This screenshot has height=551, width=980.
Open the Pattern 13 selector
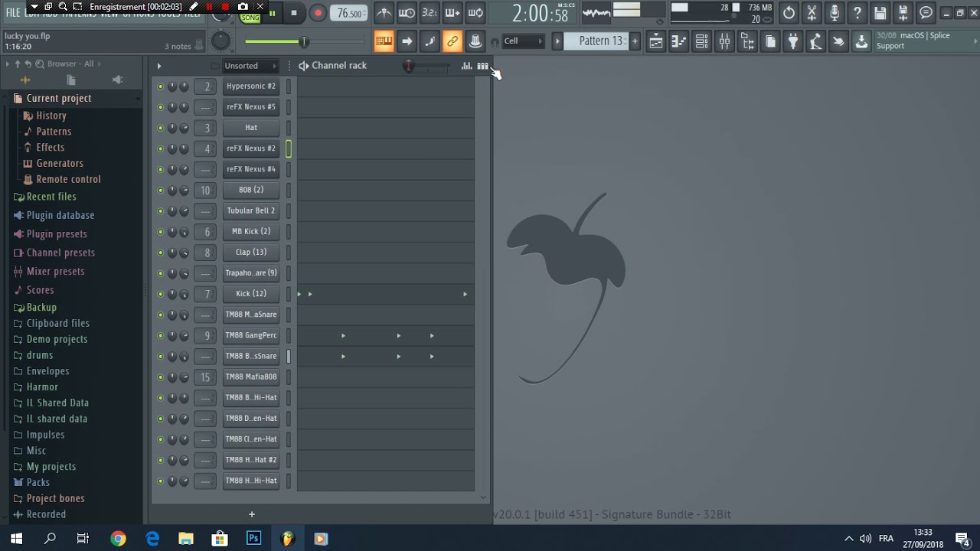[600, 41]
